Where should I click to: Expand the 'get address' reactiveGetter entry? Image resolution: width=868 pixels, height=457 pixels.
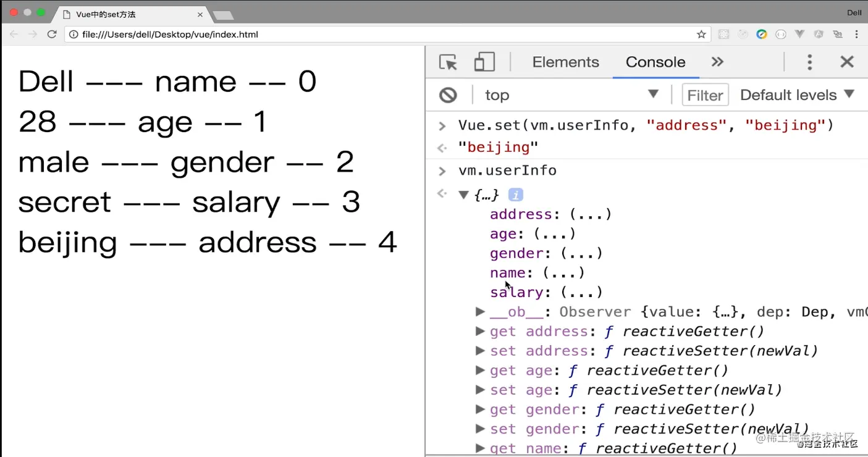pyautogui.click(x=480, y=332)
